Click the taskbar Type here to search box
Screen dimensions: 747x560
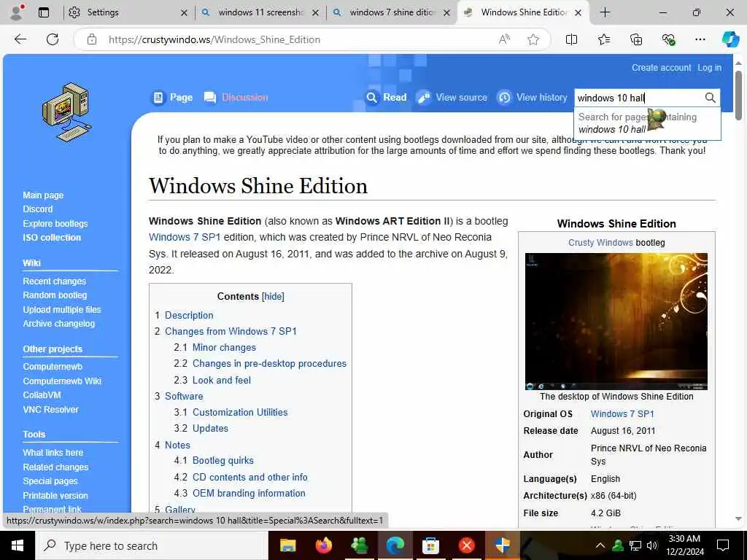click(x=152, y=545)
